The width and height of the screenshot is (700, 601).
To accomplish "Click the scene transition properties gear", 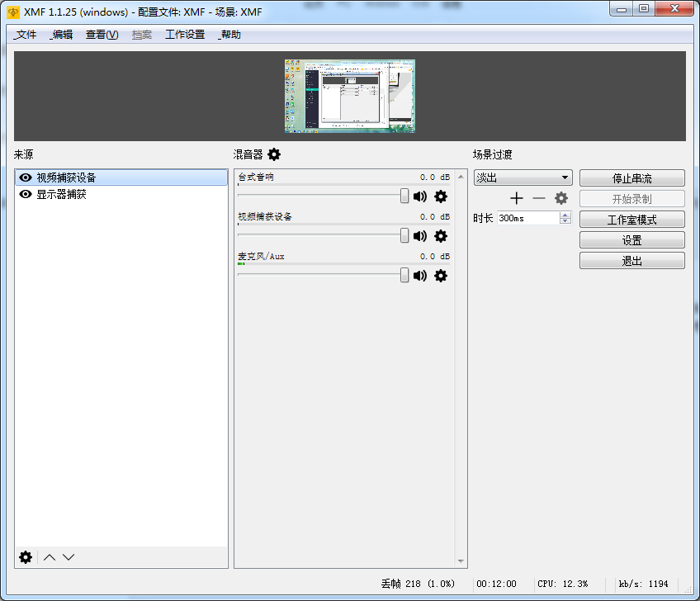I will (561, 198).
